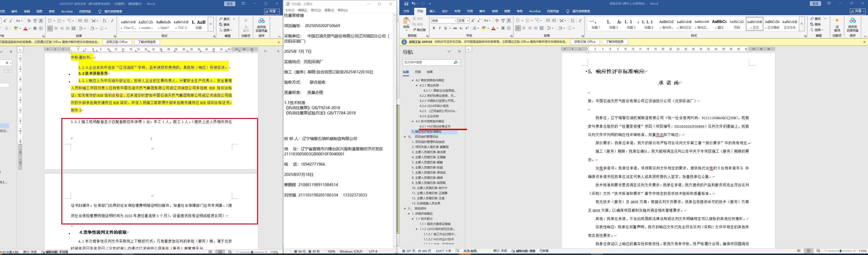Center text using the right Word window's align-center icon

coord(524,28)
